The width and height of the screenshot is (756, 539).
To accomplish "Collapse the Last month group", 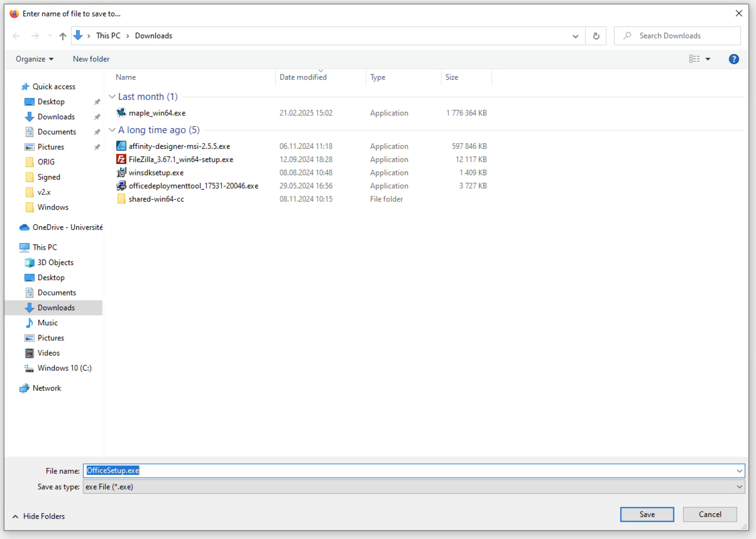I will pos(112,97).
